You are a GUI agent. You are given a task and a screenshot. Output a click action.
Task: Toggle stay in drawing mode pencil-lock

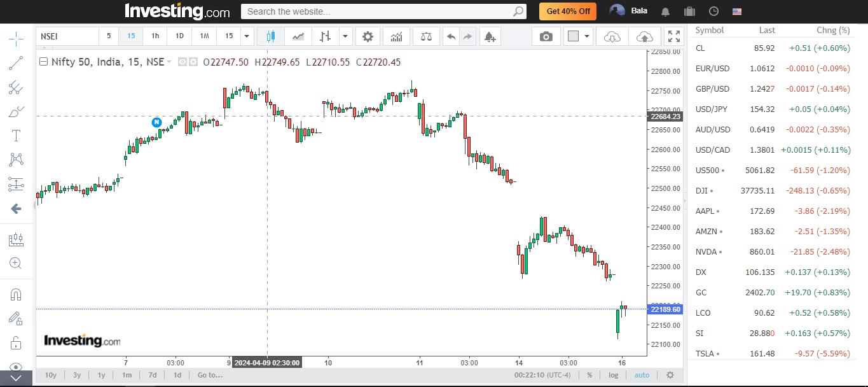point(16,318)
